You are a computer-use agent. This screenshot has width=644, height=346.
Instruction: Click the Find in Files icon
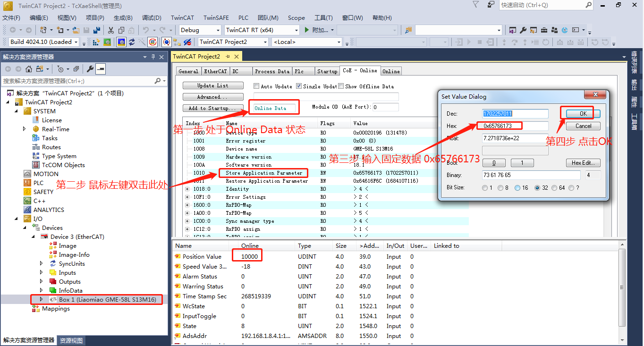click(409, 30)
